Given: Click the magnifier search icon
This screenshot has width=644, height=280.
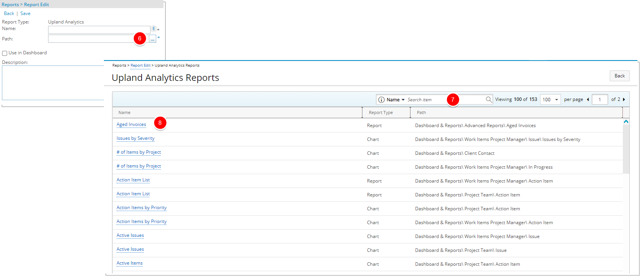Looking at the screenshot, I should click(489, 99).
